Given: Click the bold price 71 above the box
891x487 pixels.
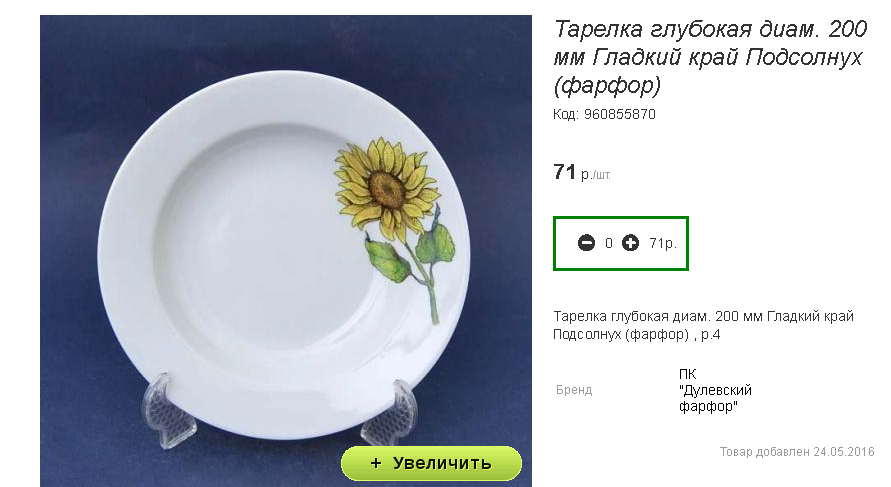Looking at the screenshot, I should [x=564, y=172].
